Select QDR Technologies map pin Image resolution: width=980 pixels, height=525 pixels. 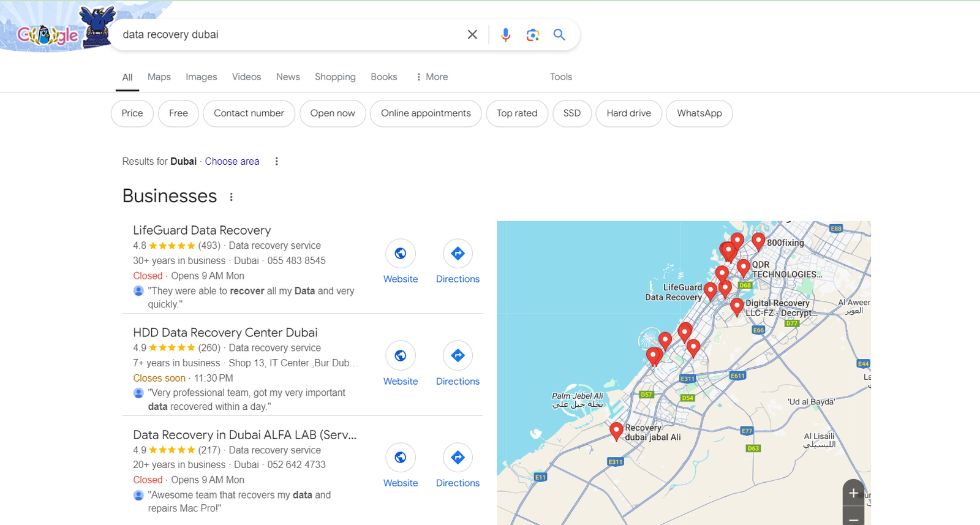coord(744,267)
